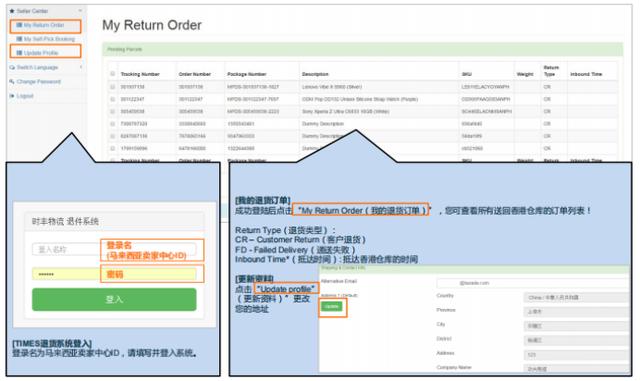This screenshot has width=640, height=381.
Task: Click the Seller Center star icon
Action: 12,11
